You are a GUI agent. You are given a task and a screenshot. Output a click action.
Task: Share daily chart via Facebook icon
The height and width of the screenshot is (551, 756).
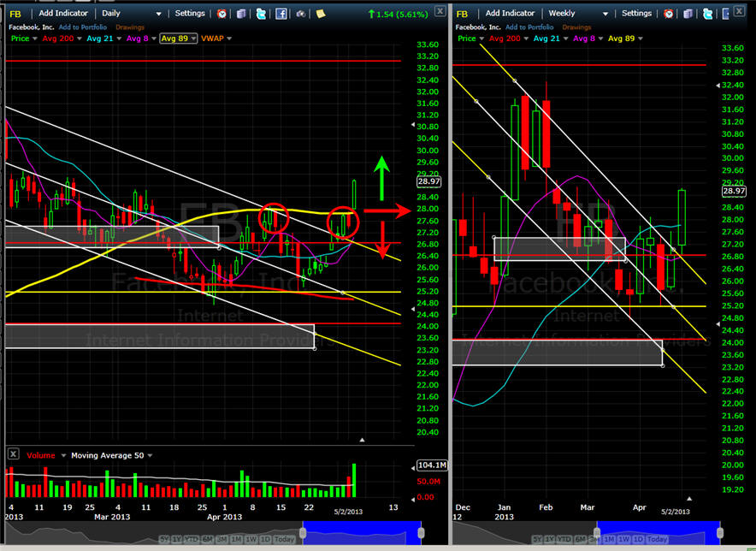click(281, 14)
